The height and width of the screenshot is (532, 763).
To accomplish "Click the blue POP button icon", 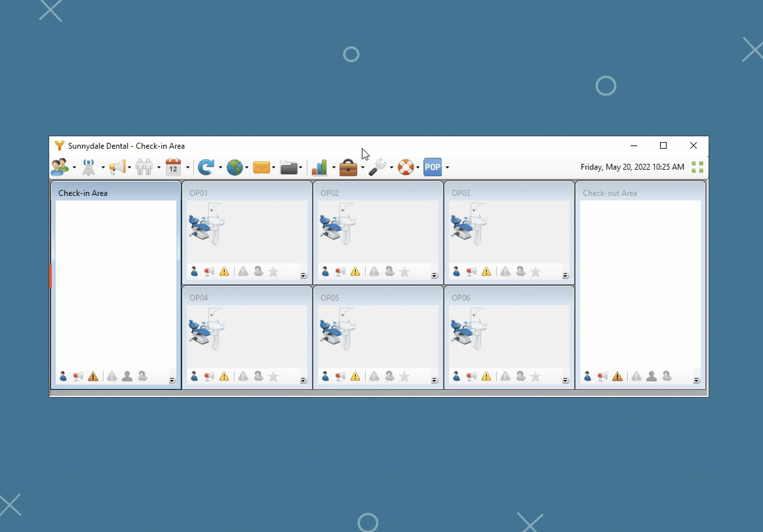I will 433,167.
